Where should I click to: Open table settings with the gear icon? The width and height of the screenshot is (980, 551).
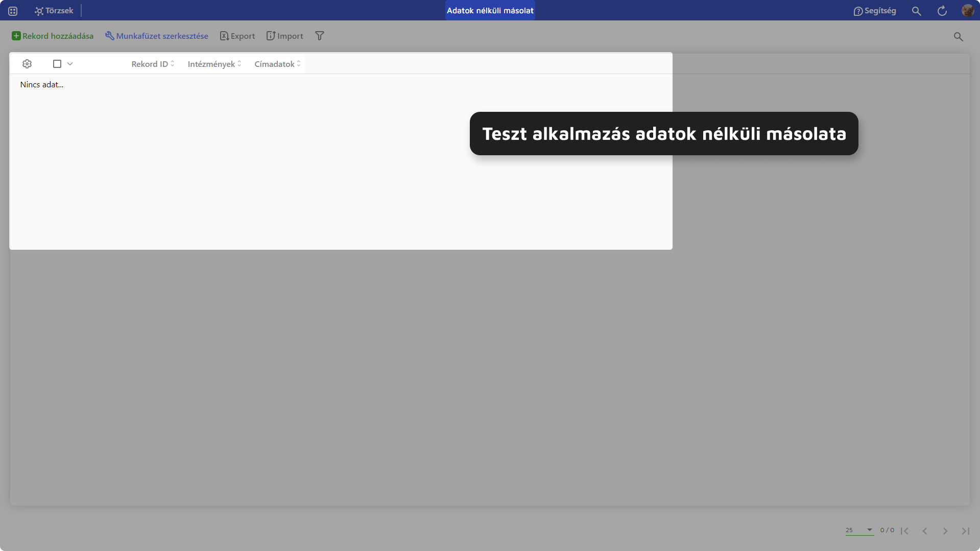(x=27, y=63)
